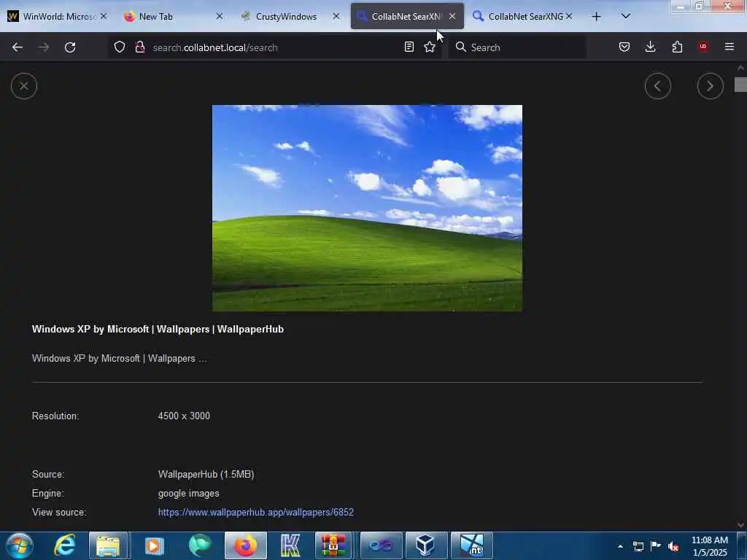The image size is (747, 560).
Task: Open extensions puzzle-piece menu
Action: point(677,47)
